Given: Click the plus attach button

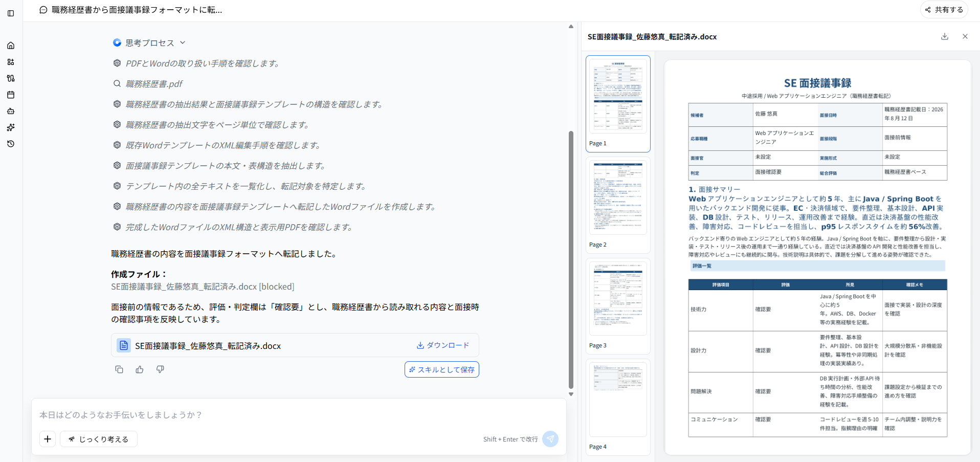Looking at the screenshot, I should 48,439.
